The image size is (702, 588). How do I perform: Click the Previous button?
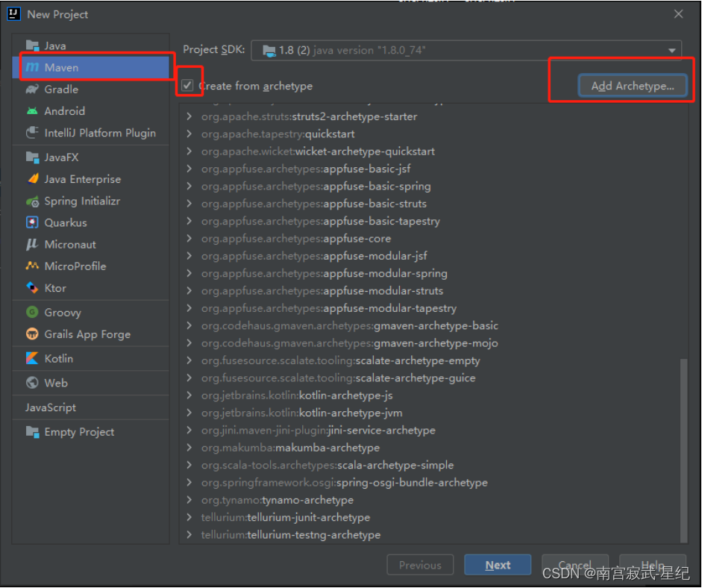[420, 565]
